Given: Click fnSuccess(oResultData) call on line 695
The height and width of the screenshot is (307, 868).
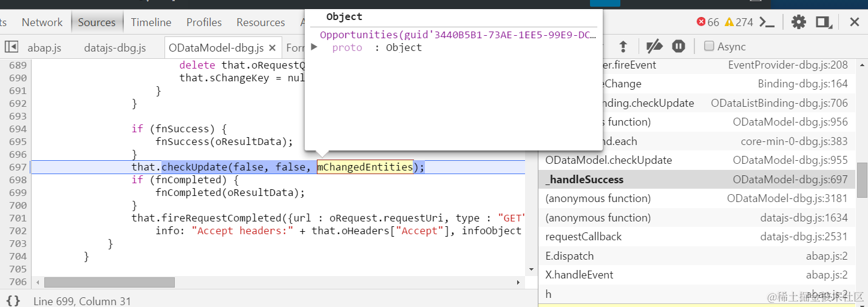Looking at the screenshot, I should click(x=224, y=141).
